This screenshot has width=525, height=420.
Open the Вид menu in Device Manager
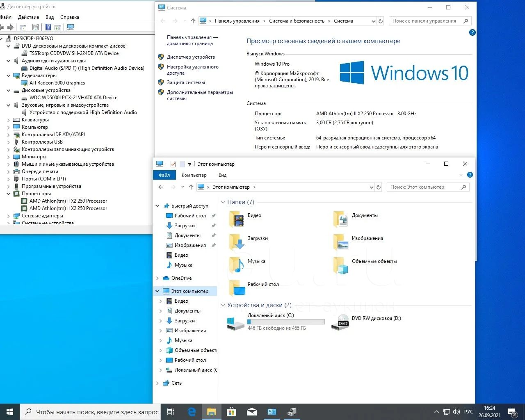point(50,17)
